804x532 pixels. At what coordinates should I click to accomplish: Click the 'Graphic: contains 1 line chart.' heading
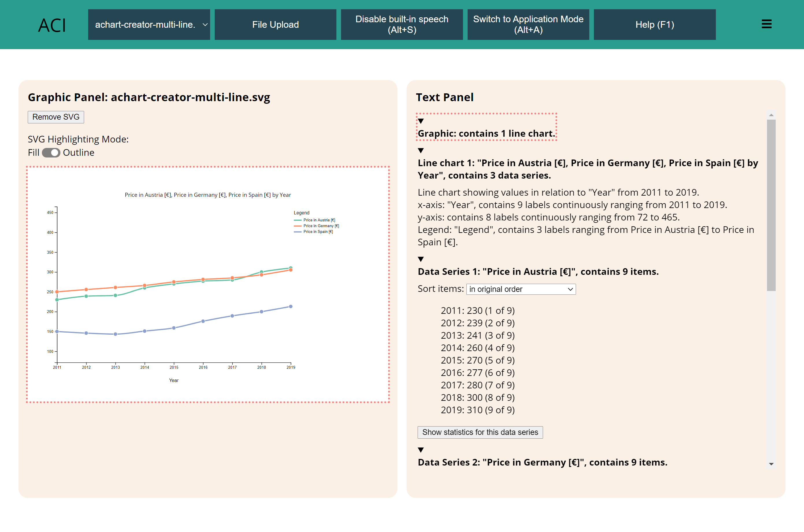point(486,134)
